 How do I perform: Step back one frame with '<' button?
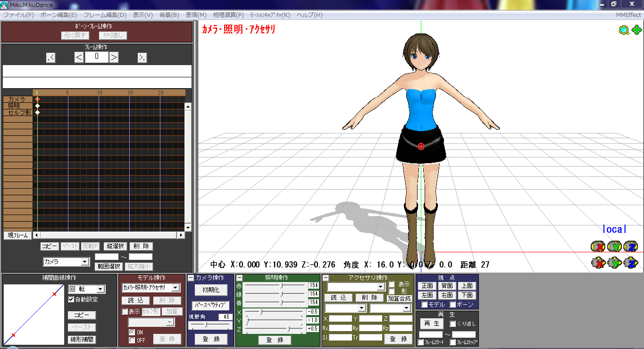[x=79, y=58]
